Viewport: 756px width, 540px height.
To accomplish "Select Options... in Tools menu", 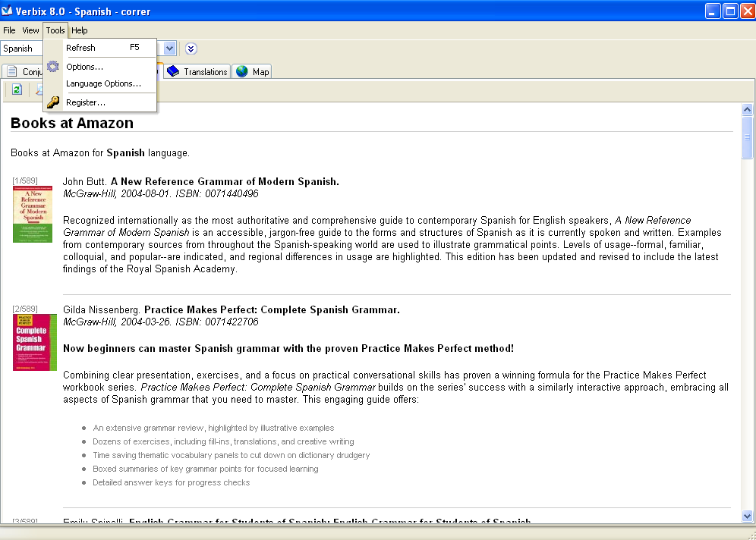I will point(99,67).
